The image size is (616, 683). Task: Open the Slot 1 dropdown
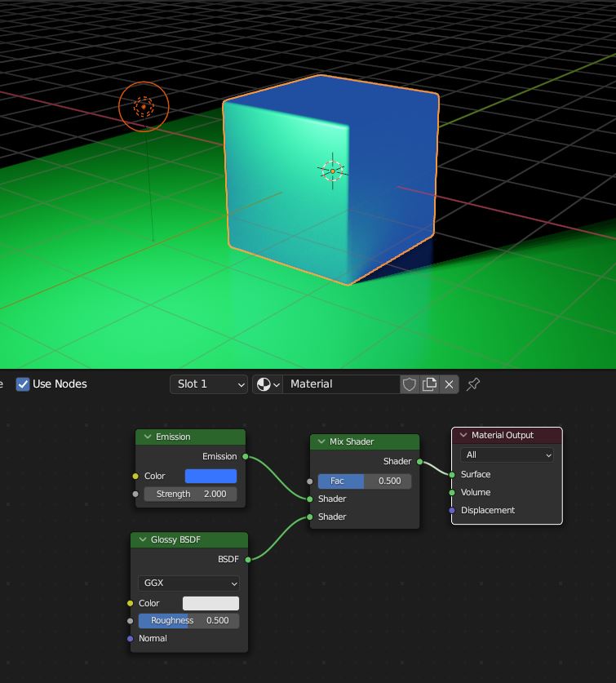[209, 384]
